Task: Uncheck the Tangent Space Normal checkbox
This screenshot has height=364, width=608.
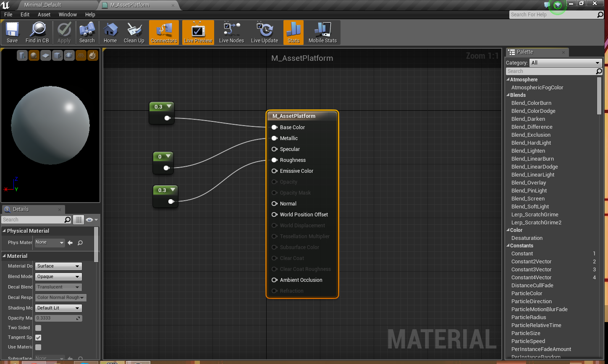Action: coord(38,338)
